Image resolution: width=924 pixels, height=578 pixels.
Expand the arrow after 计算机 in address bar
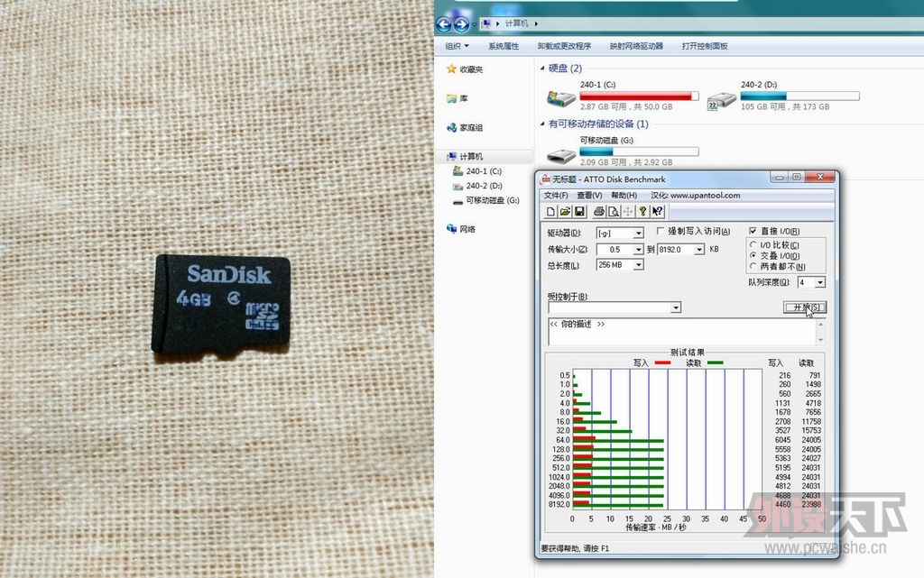536,23
